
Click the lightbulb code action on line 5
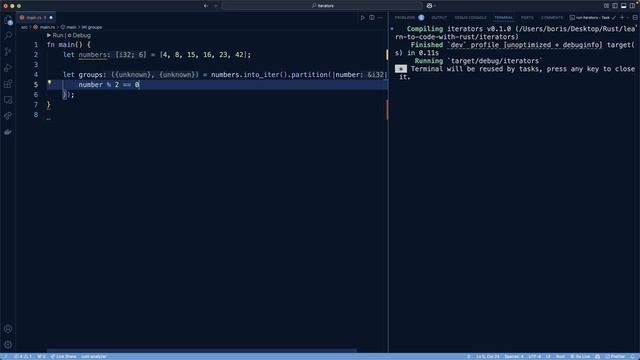(x=49, y=82)
